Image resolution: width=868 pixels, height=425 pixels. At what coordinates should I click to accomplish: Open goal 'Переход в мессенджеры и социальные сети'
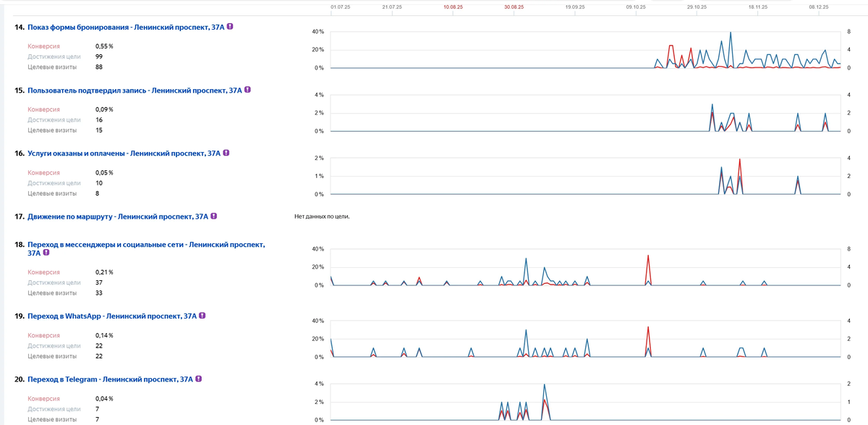click(x=146, y=249)
